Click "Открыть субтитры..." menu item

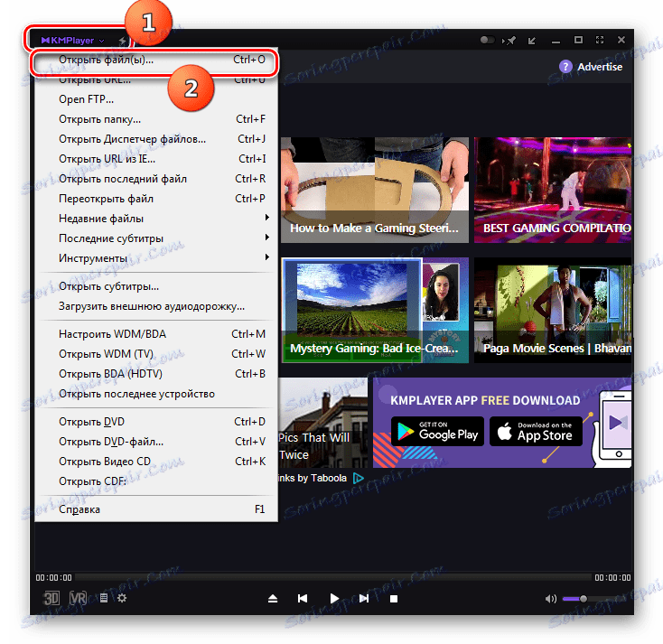[155, 286]
